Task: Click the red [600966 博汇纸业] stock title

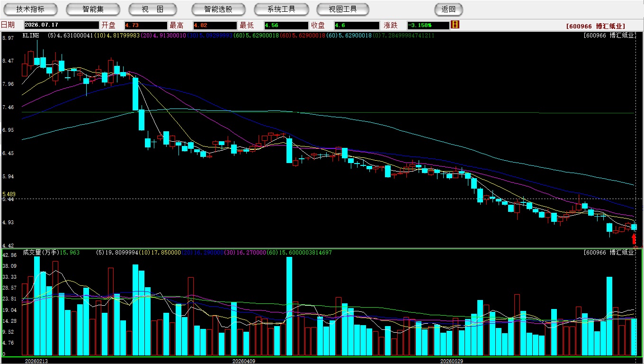Action: point(595,27)
